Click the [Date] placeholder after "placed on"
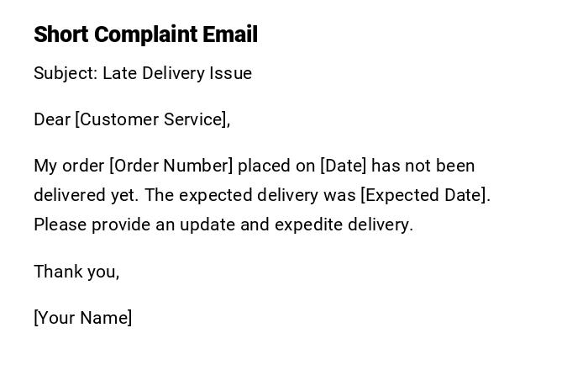This screenshot has width=588, height=370. point(343,166)
